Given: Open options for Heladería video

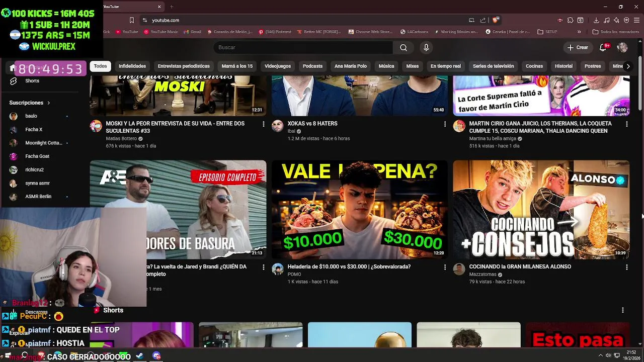Looking at the screenshot, I should 445,267.
